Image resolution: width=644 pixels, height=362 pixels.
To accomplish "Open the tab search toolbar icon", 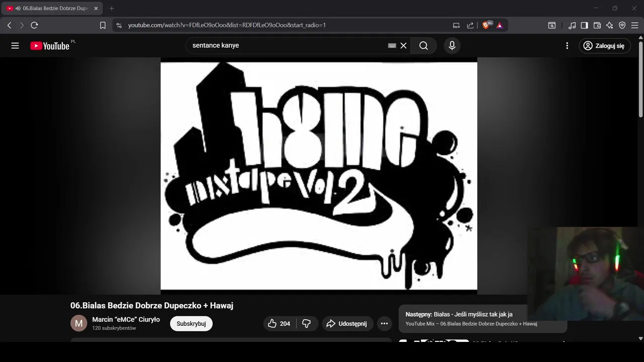I will [x=552, y=25].
